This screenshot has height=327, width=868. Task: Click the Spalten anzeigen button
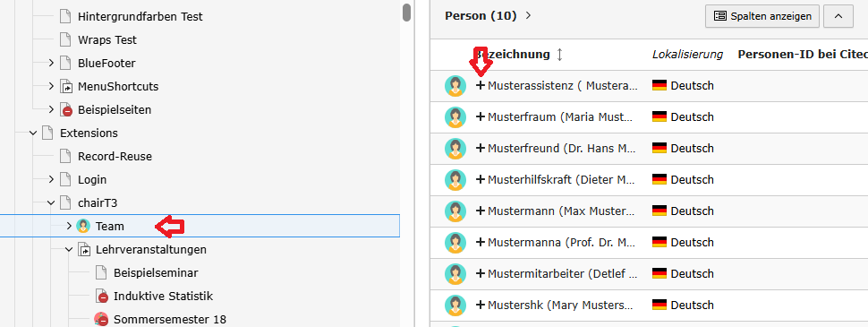762,16
